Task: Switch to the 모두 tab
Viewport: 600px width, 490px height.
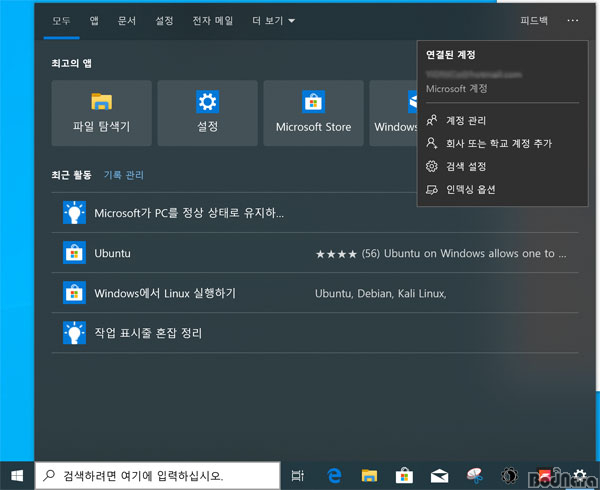Action: click(x=61, y=21)
